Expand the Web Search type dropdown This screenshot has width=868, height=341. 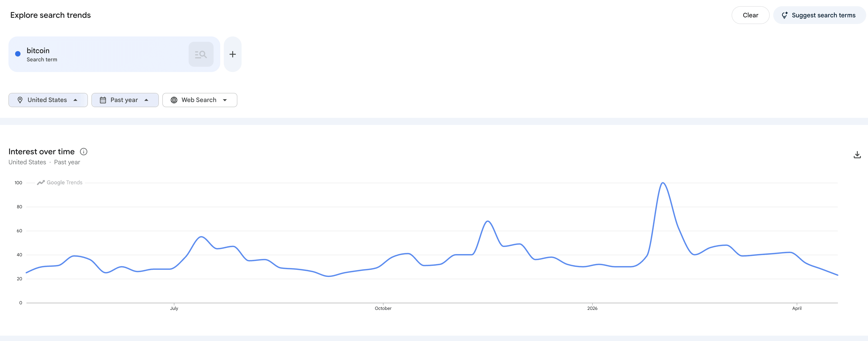(200, 100)
